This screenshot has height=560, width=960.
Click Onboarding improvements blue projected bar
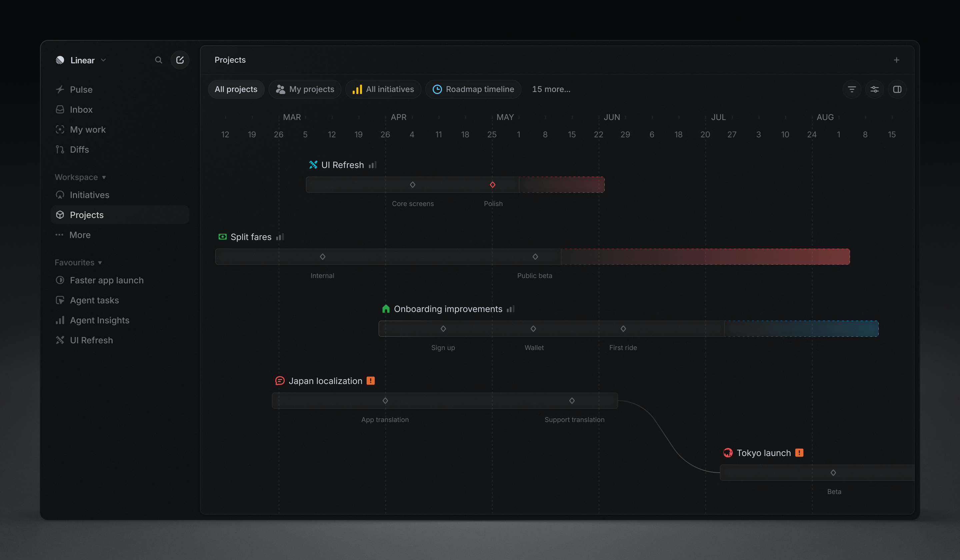(801, 328)
